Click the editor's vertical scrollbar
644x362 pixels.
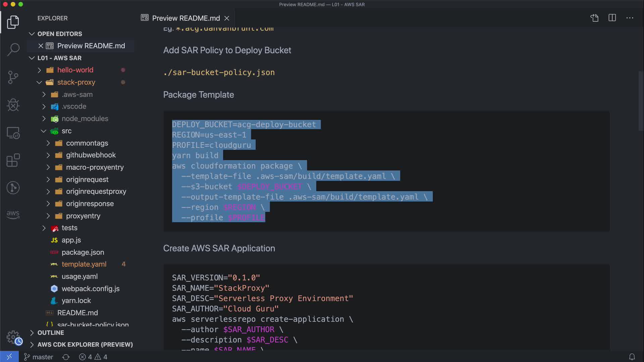click(641, 101)
